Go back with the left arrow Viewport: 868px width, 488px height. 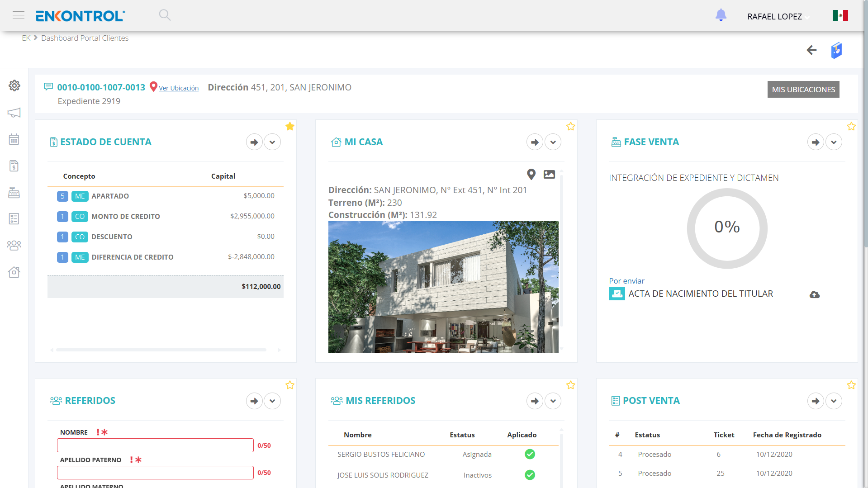coord(812,50)
